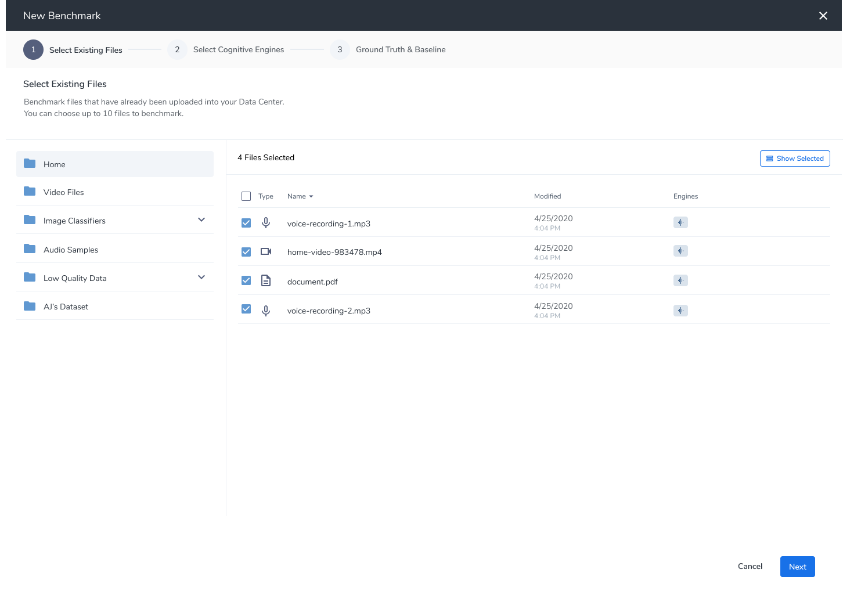Deselect the document.pdf checkbox

tap(246, 280)
